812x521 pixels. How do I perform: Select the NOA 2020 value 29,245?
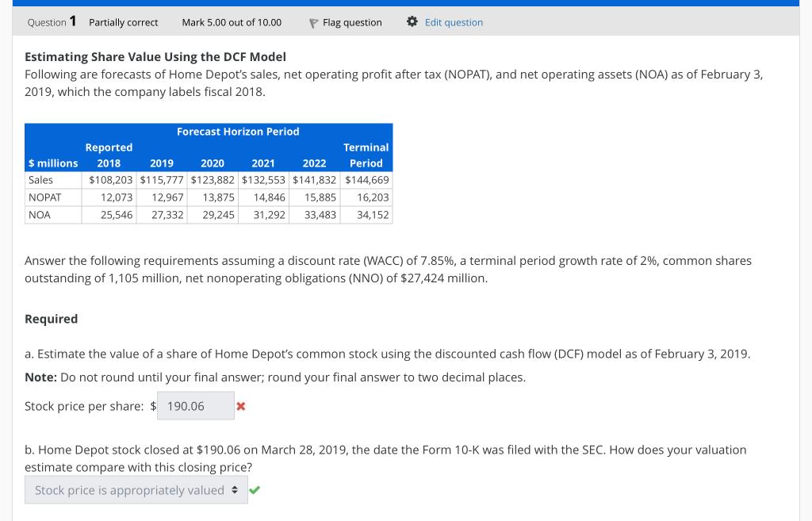click(218, 215)
